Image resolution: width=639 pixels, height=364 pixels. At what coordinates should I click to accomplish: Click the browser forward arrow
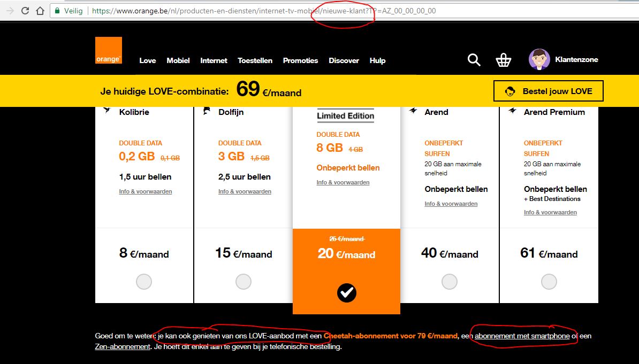coord(10,11)
